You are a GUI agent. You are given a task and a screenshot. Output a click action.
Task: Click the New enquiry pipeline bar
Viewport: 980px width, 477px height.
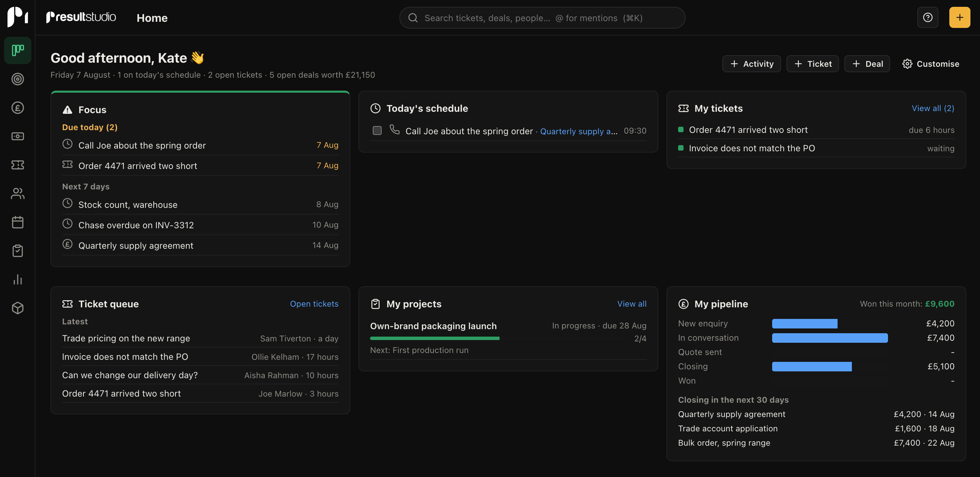pyautogui.click(x=805, y=323)
